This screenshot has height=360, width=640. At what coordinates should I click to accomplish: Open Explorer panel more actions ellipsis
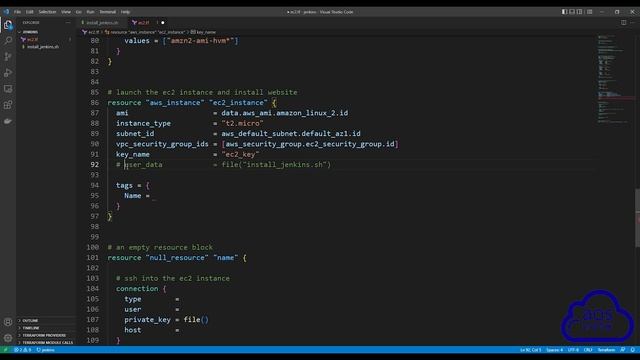pyautogui.click(x=68, y=22)
